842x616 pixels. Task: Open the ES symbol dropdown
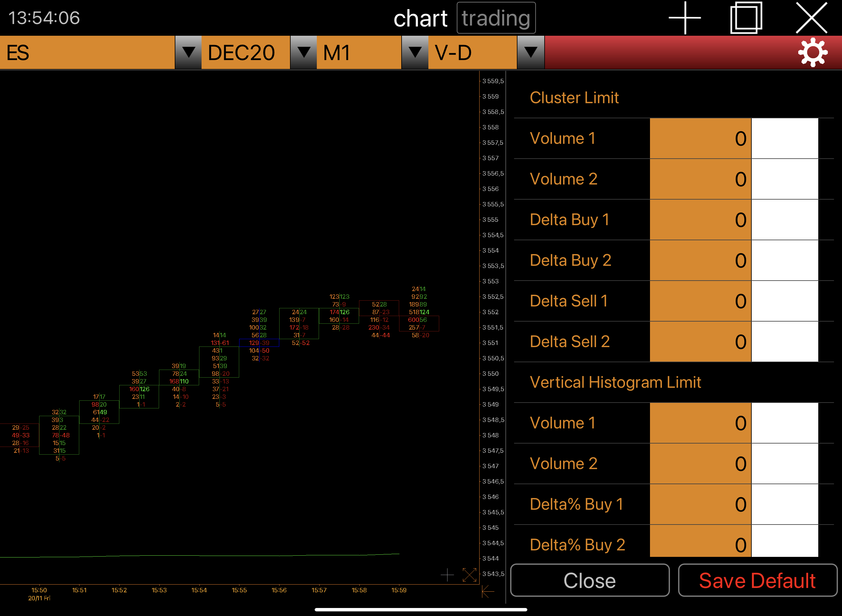point(188,52)
